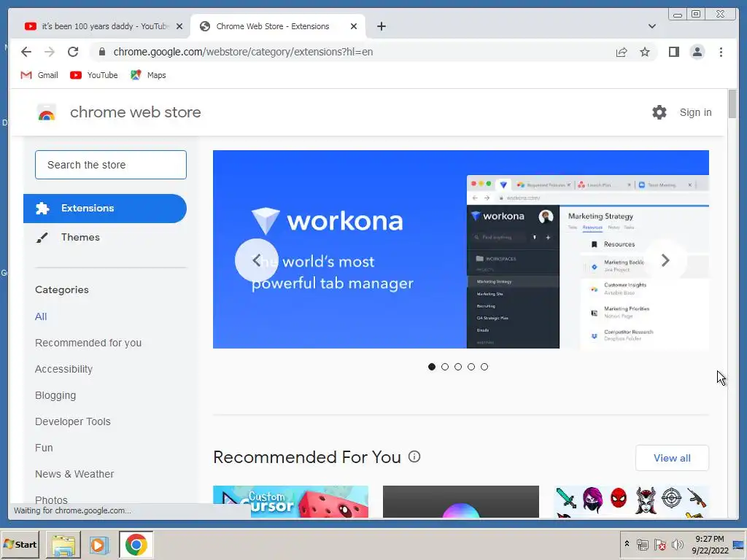The width and height of the screenshot is (747, 560).
Task: Click the volume speaker tray icon
Action: point(677,544)
